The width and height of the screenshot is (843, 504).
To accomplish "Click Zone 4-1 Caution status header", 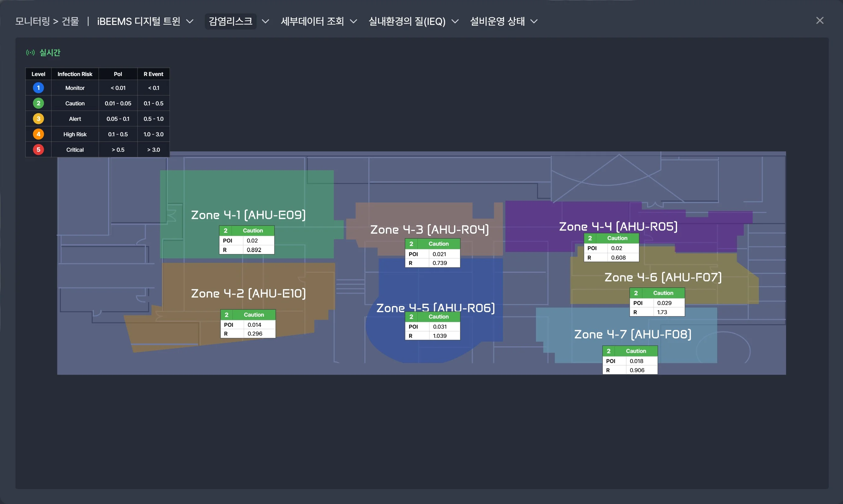I will pos(247,231).
